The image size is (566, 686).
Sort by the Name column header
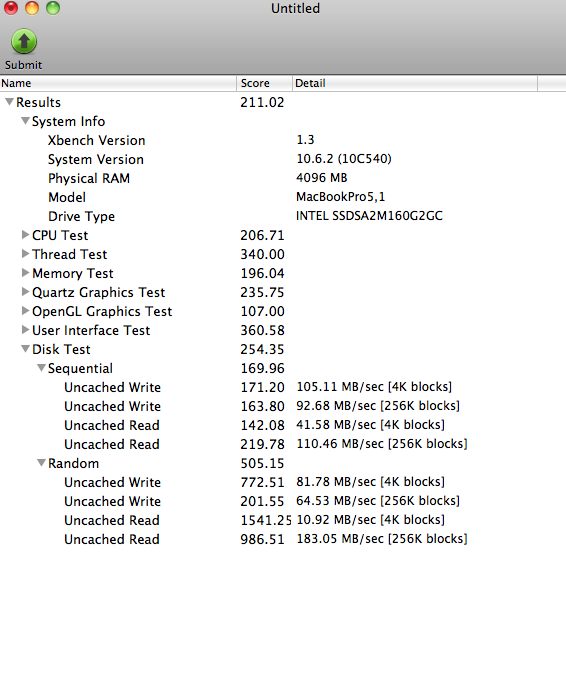[x=118, y=83]
